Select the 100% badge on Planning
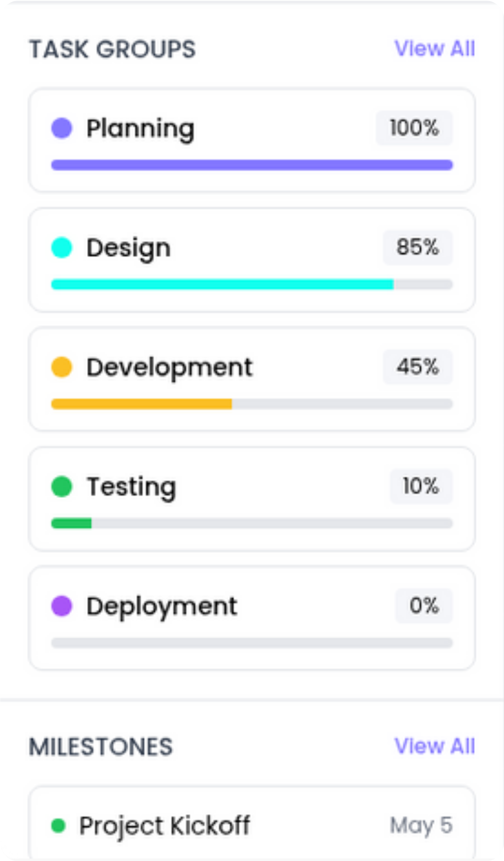The image size is (504, 861). (414, 128)
